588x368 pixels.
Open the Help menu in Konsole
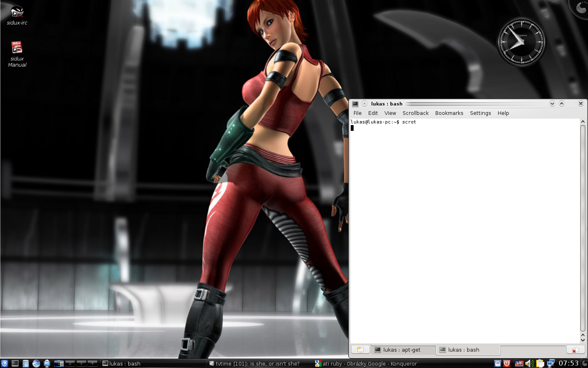tap(503, 113)
